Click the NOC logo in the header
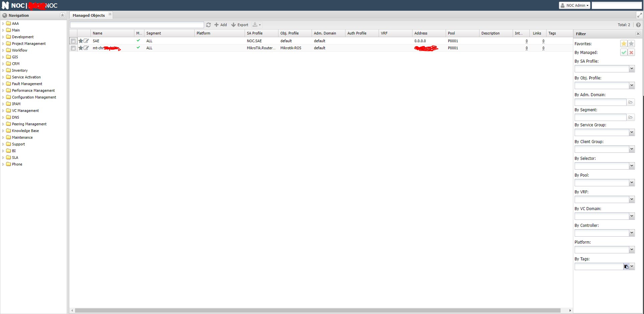Viewport: 644px width, 314px height. click(5, 5)
